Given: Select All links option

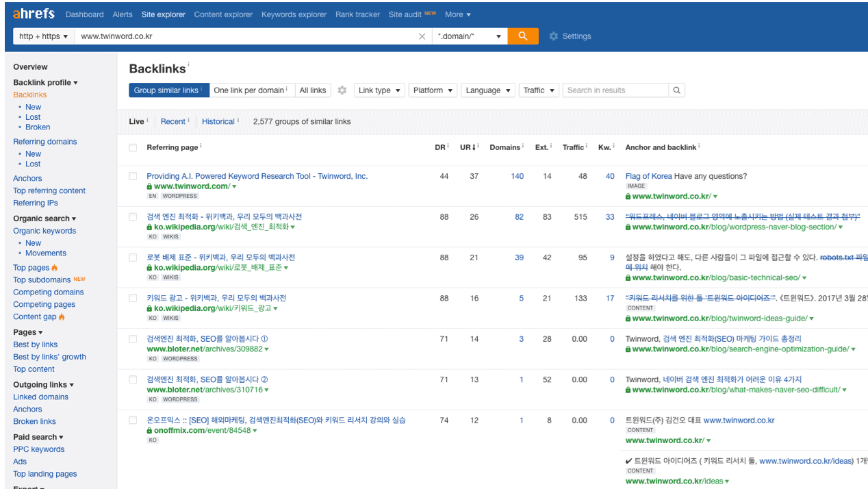Looking at the screenshot, I should (x=313, y=90).
